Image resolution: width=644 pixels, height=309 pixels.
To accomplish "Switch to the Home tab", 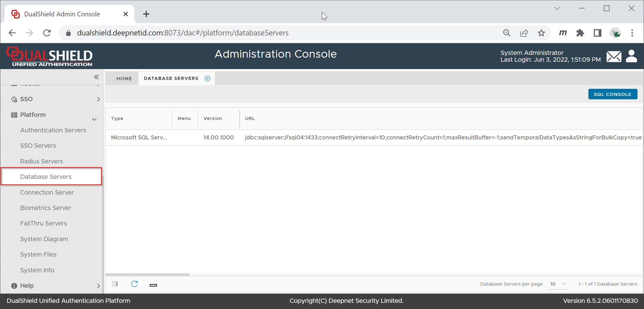I will point(124,78).
